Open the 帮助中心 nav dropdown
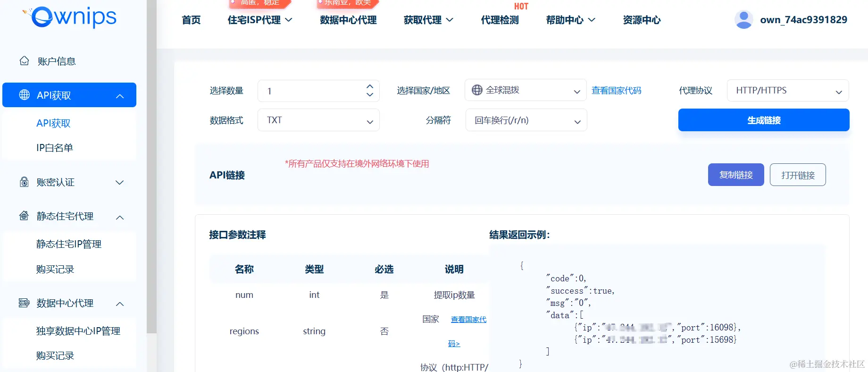Viewport: 868px width, 372px height. pos(571,20)
